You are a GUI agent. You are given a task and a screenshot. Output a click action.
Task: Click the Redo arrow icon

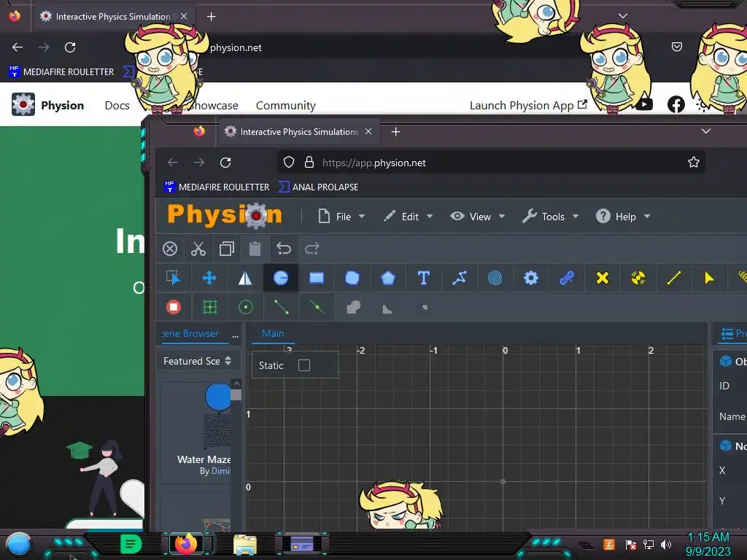coord(312,249)
